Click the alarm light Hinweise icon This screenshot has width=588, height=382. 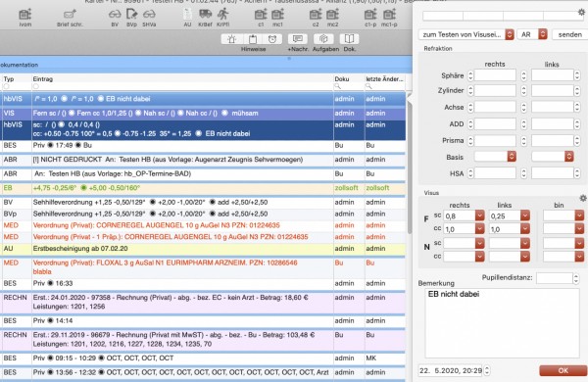[231, 39]
